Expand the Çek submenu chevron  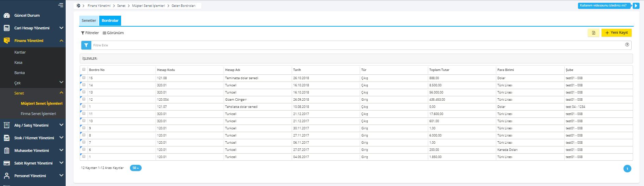click(x=61, y=82)
